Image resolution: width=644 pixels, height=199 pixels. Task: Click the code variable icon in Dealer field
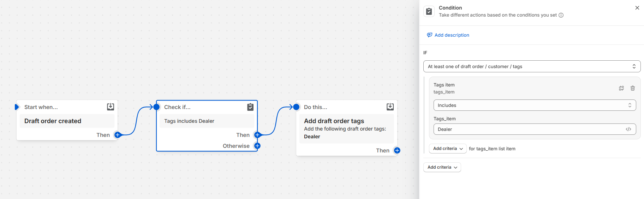pos(628,129)
